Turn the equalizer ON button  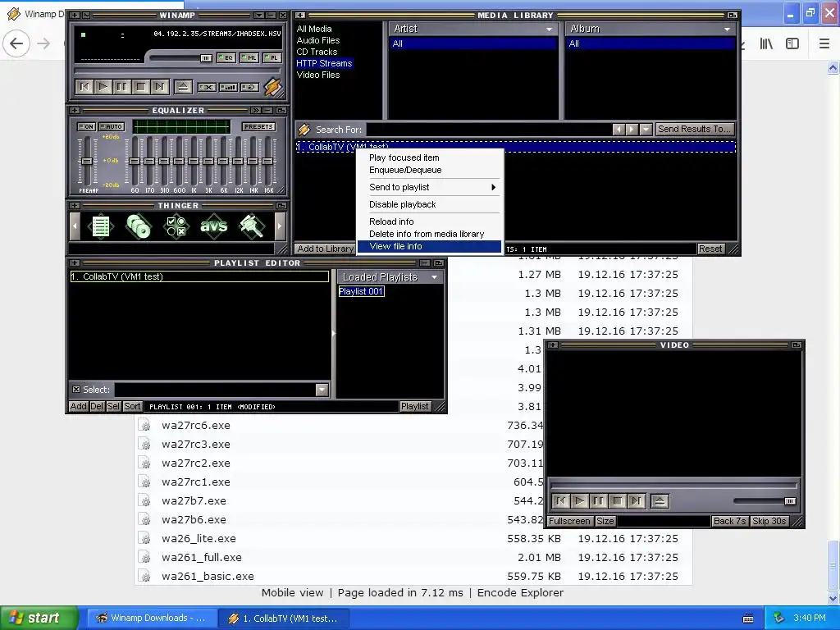(86, 127)
